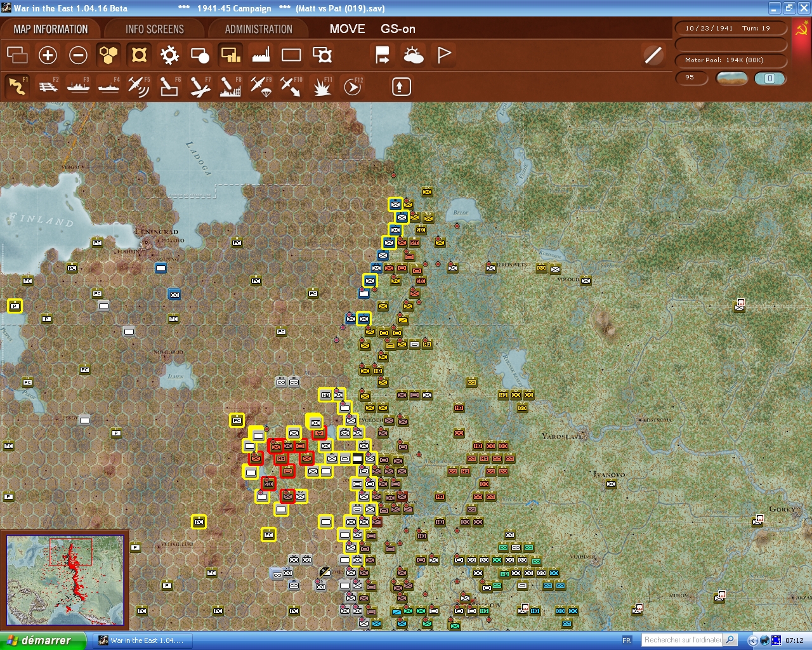Image resolution: width=812 pixels, height=650 pixels.
Task: Click the cog wheel toolbar icon
Action: click(169, 55)
